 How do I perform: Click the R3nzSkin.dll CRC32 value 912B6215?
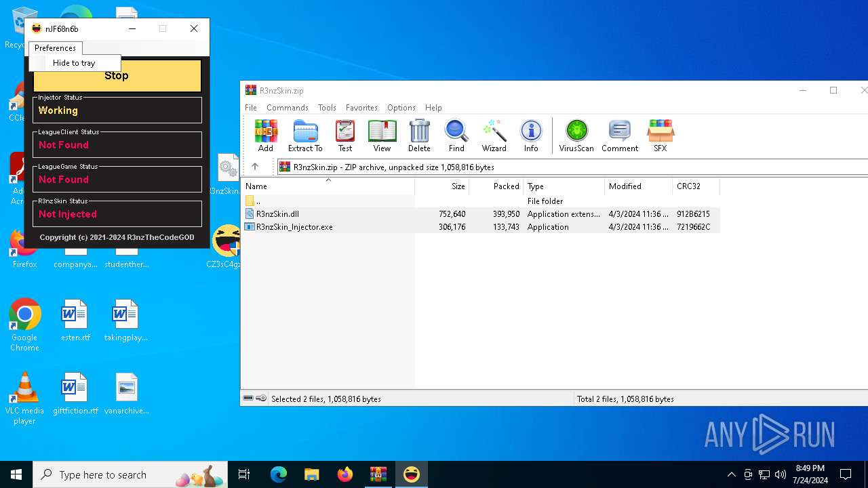(x=693, y=214)
